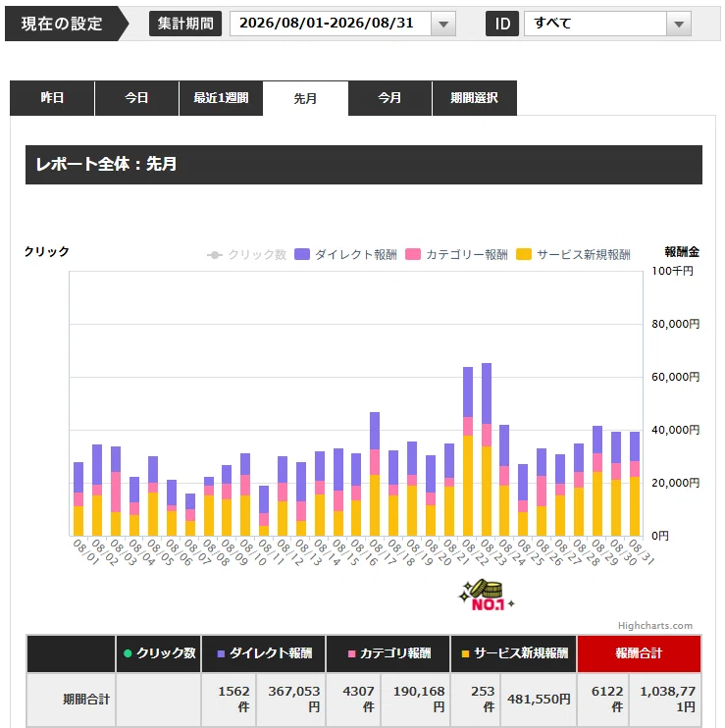Click the 08/17 chart bar
This screenshot has height=728, width=725.
pyautogui.click(x=375, y=474)
